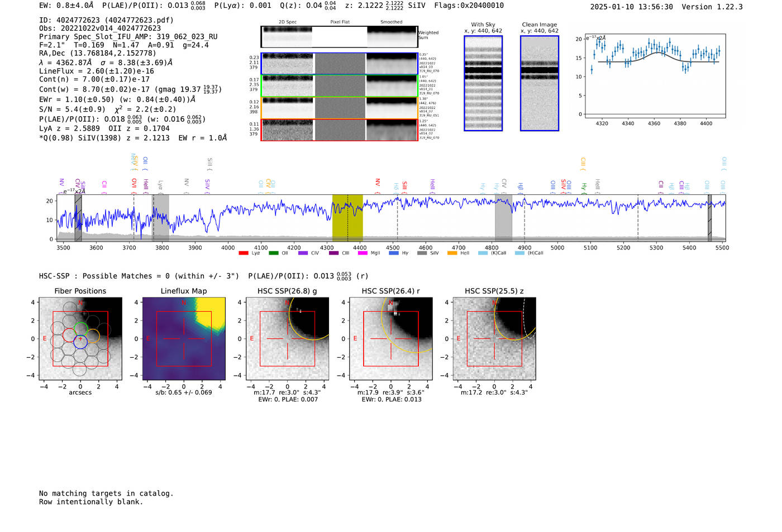
Task: Select the blue-bordered fiber 2D spectrum
Action: pos(339,64)
